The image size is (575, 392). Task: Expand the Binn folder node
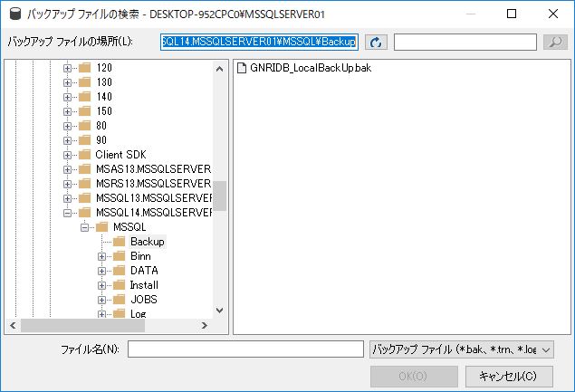point(102,256)
